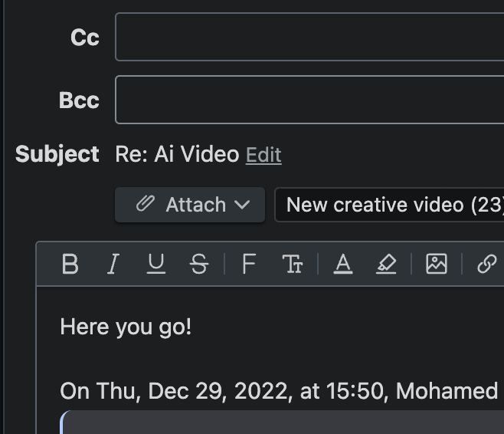
Task: Toggle bold formatting
Action: coord(70,265)
